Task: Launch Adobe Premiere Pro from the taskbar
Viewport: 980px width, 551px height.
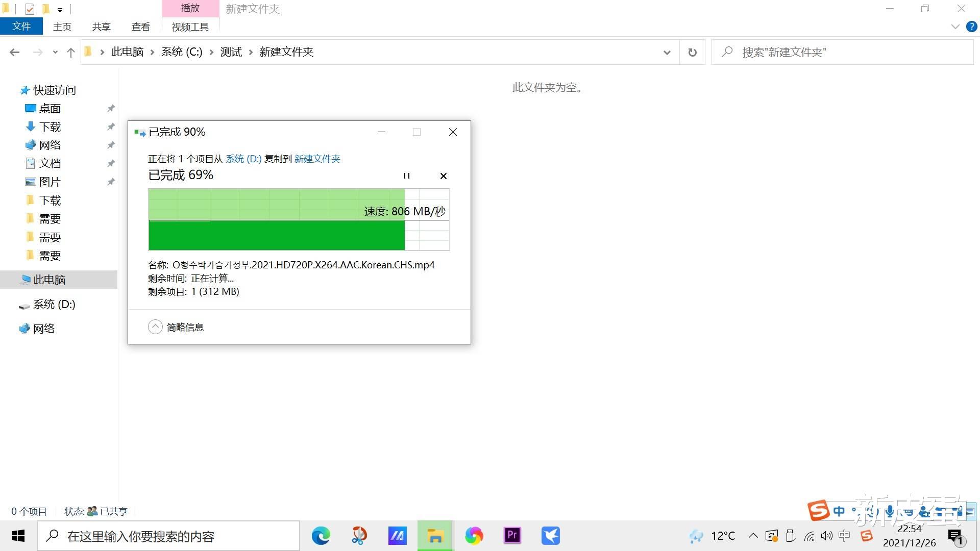Action: click(x=512, y=536)
